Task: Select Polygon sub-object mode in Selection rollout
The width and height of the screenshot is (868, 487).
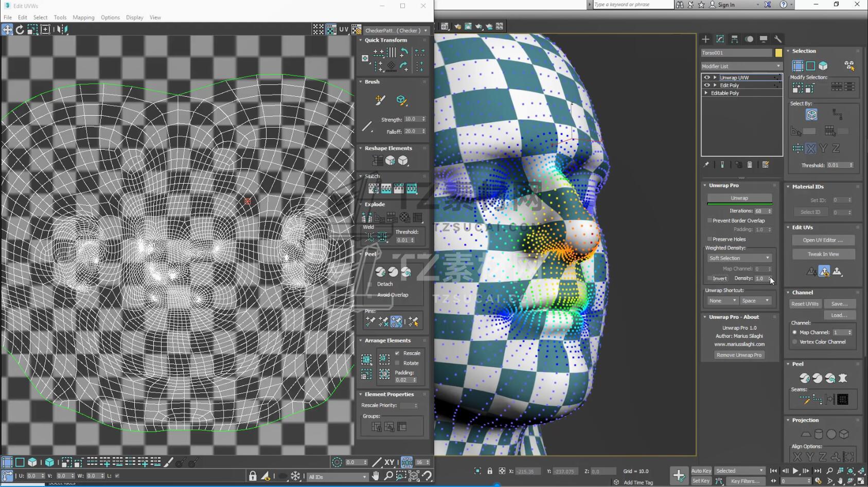Action: coord(823,66)
